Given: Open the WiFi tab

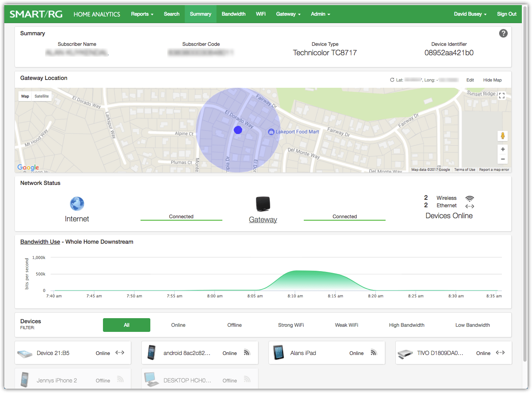Looking at the screenshot, I should click(x=261, y=14).
